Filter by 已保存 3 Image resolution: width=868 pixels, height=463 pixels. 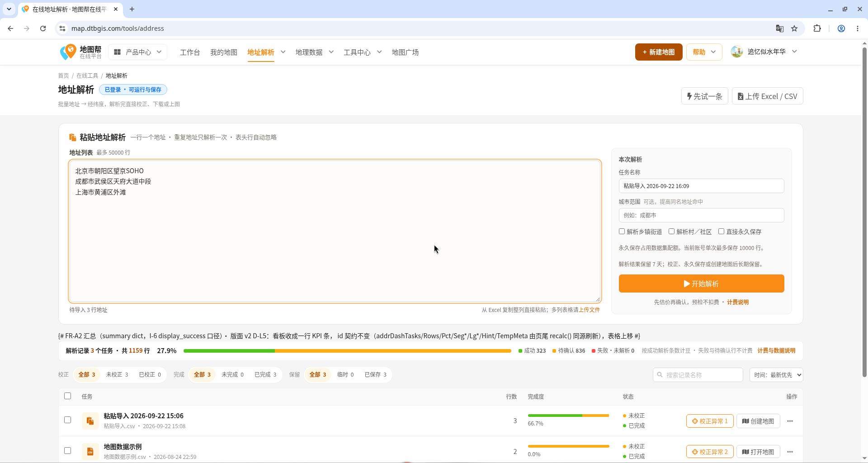(375, 375)
